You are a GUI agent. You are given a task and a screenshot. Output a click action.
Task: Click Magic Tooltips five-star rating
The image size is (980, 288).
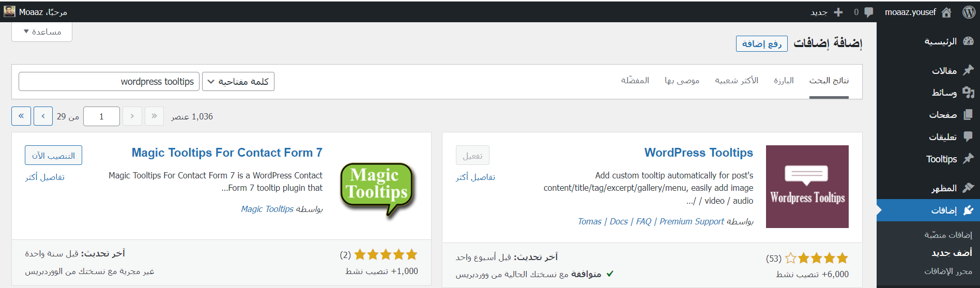point(386,254)
